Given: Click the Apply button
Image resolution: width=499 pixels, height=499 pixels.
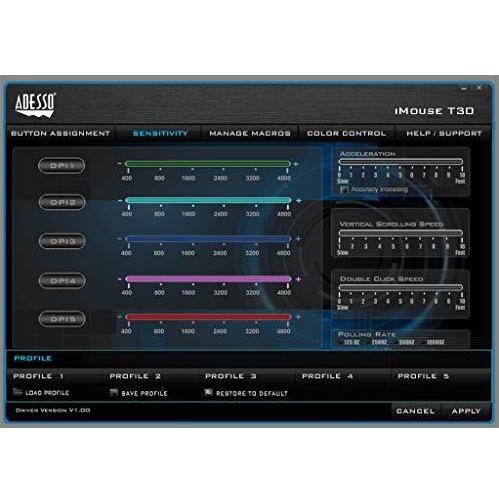Looking at the screenshot, I should [x=466, y=411].
